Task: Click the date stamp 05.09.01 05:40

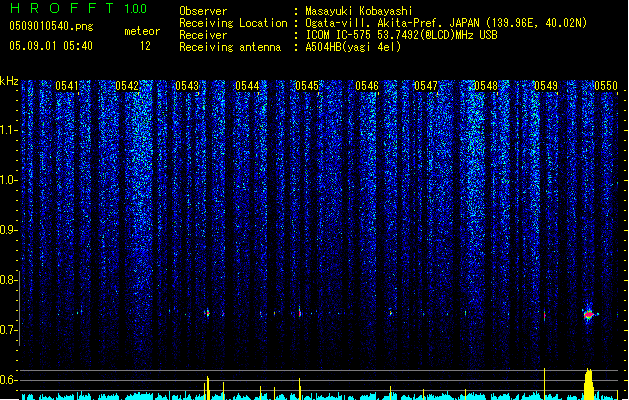Action: click(51, 46)
